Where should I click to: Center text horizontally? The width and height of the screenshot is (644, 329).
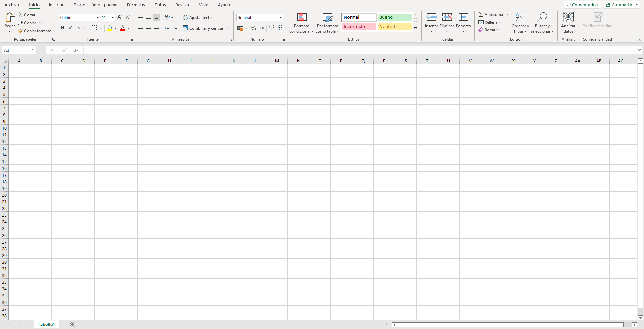click(x=149, y=28)
